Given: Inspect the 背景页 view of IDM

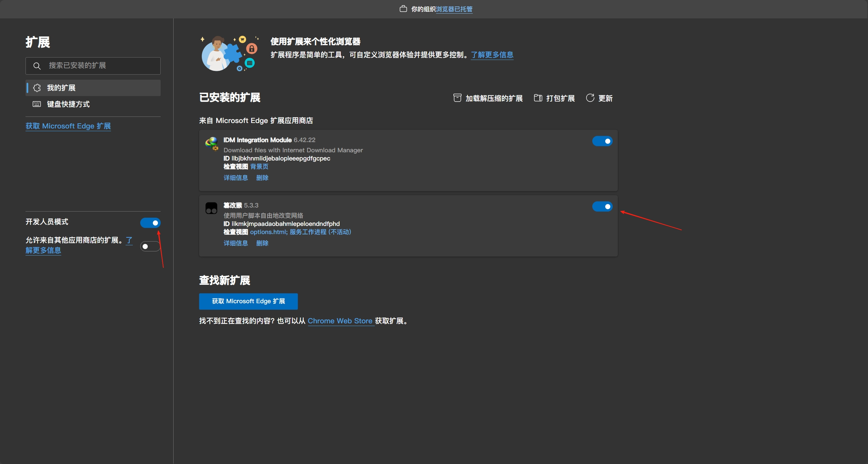Looking at the screenshot, I should (259, 167).
